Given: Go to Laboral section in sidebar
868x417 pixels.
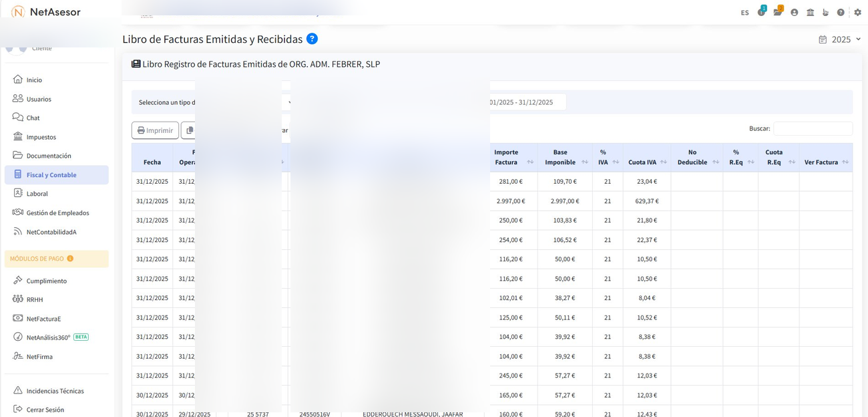Looking at the screenshot, I should pyautogui.click(x=37, y=194).
